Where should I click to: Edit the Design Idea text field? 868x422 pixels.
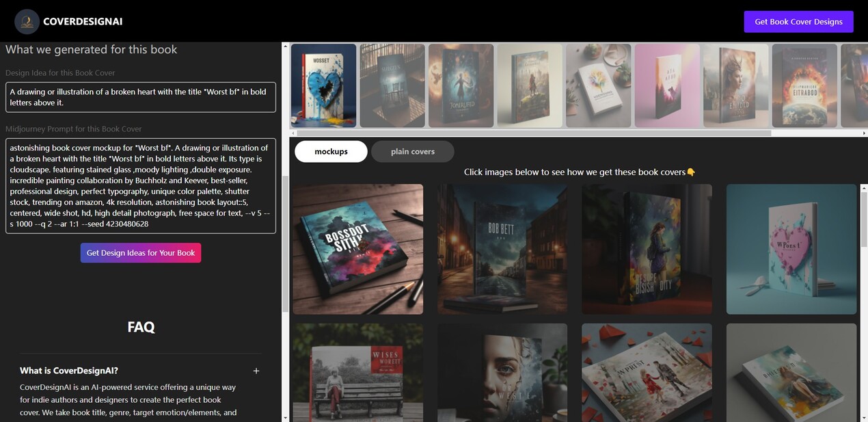(x=140, y=96)
